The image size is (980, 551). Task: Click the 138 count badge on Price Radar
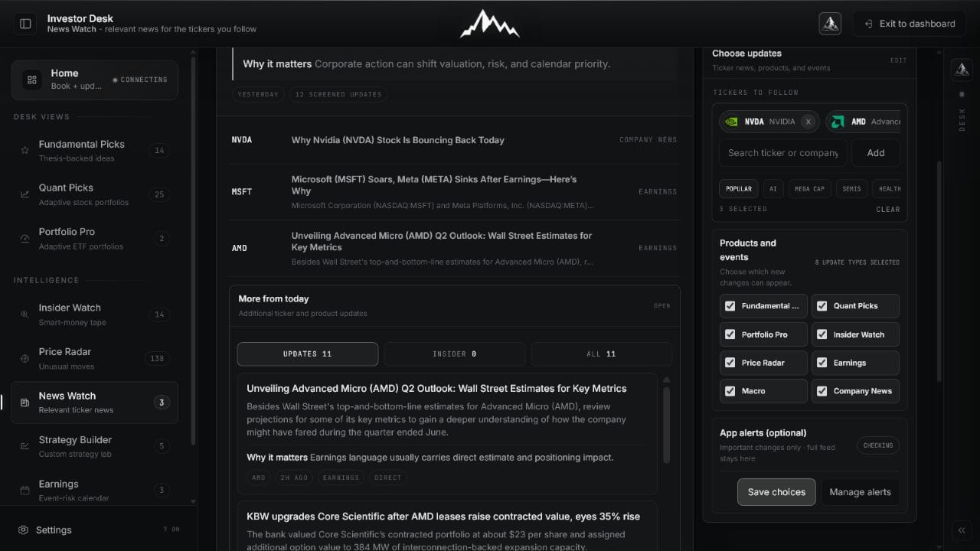(x=158, y=358)
